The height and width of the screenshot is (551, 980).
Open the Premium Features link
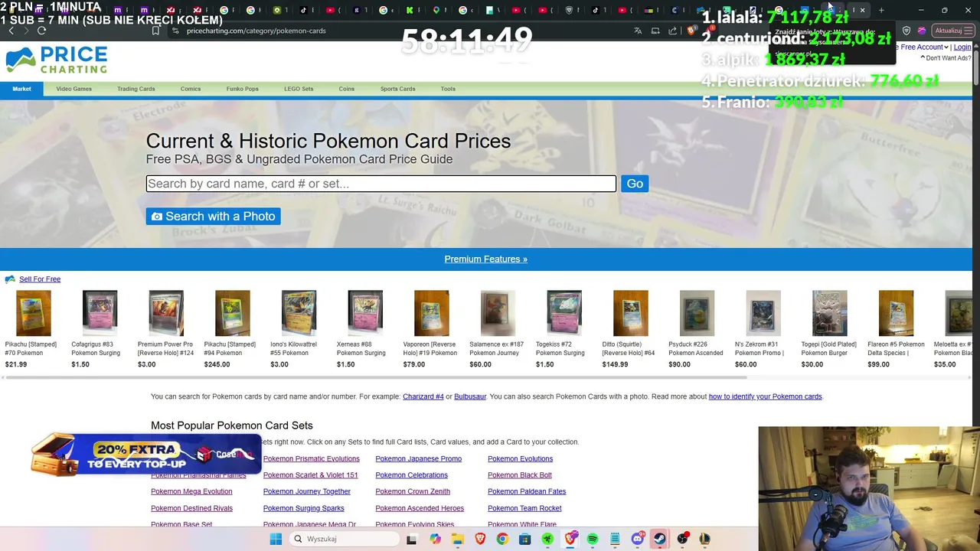(486, 259)
